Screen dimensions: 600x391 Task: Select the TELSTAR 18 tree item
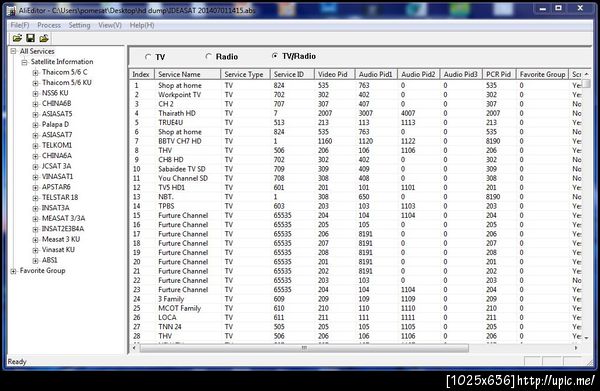tap(60, 197)
